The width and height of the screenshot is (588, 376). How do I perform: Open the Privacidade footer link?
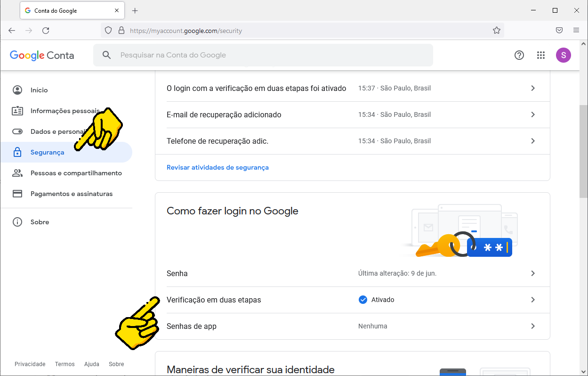coord(30,364)
